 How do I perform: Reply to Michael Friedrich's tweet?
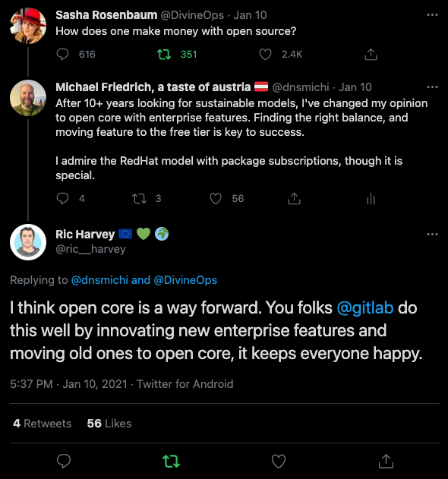(63, 199)
